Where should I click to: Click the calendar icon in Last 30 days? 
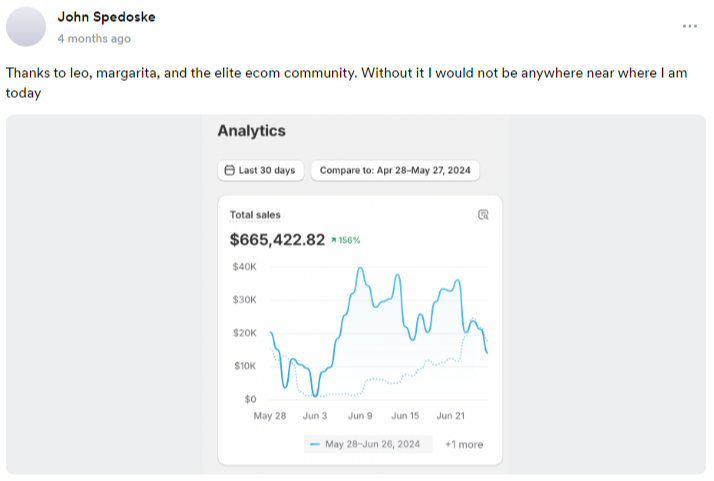coord(229,171)
